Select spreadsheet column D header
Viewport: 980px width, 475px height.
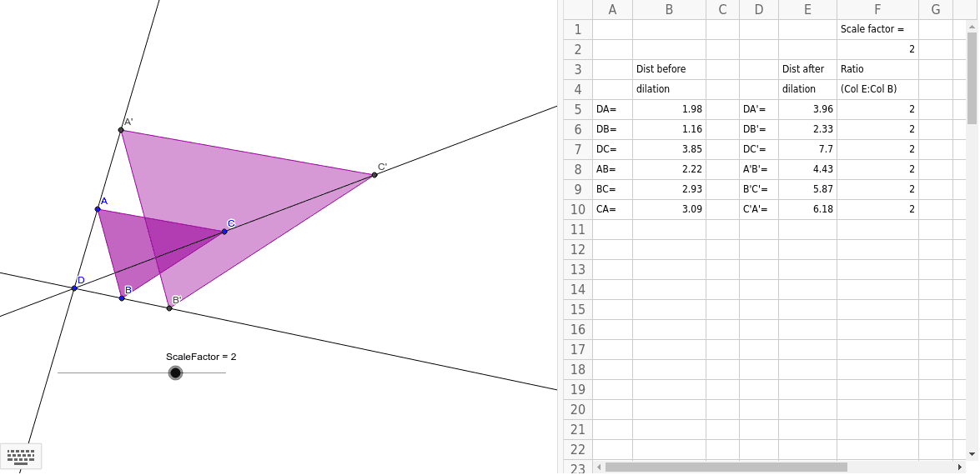click(x=759, y=9)
